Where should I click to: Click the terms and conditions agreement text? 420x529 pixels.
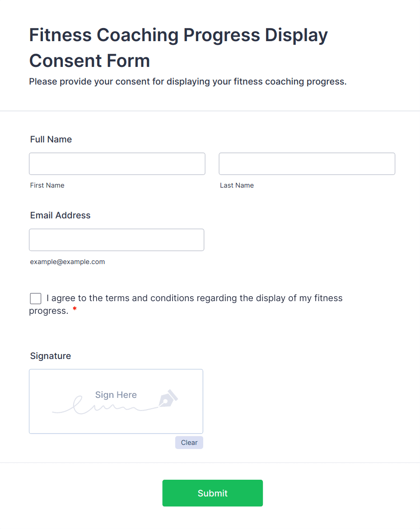click(194, 298)
